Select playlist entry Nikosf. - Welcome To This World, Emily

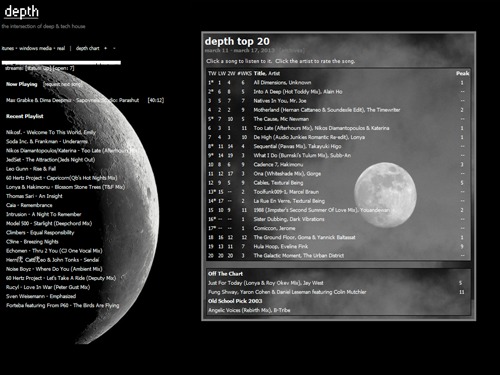click(51, 132)
